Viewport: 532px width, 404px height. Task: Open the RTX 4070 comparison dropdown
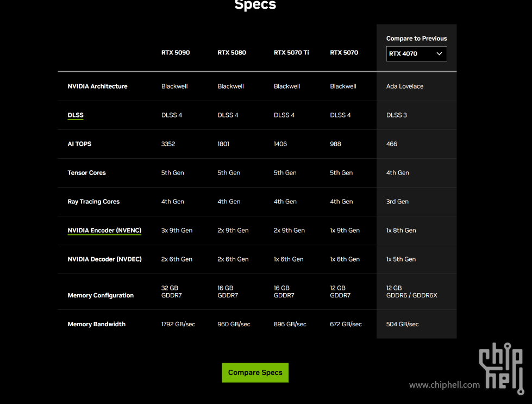coord(416,54)
